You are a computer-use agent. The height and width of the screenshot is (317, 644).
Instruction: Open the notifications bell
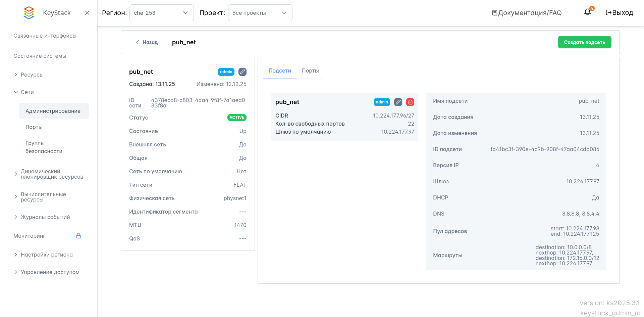coord(587,12)
